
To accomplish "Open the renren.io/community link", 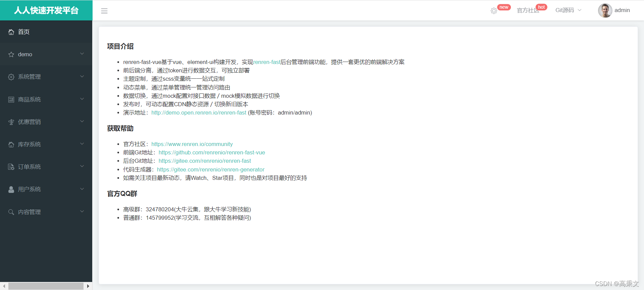I will [x=192, y=144].
